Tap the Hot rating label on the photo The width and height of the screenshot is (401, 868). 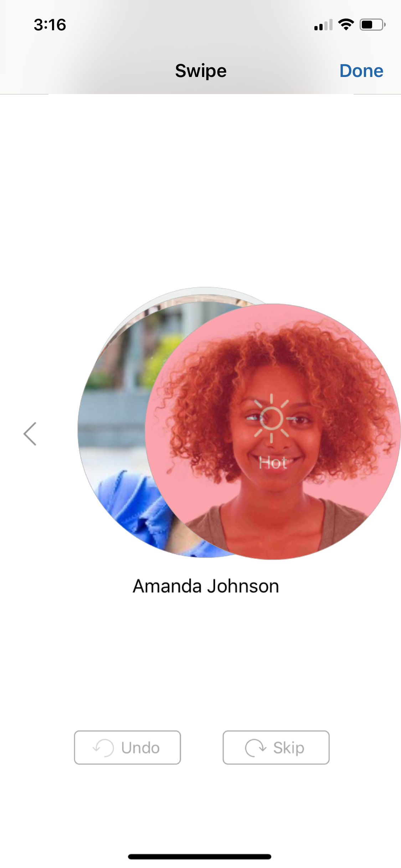tap(273, 463)
